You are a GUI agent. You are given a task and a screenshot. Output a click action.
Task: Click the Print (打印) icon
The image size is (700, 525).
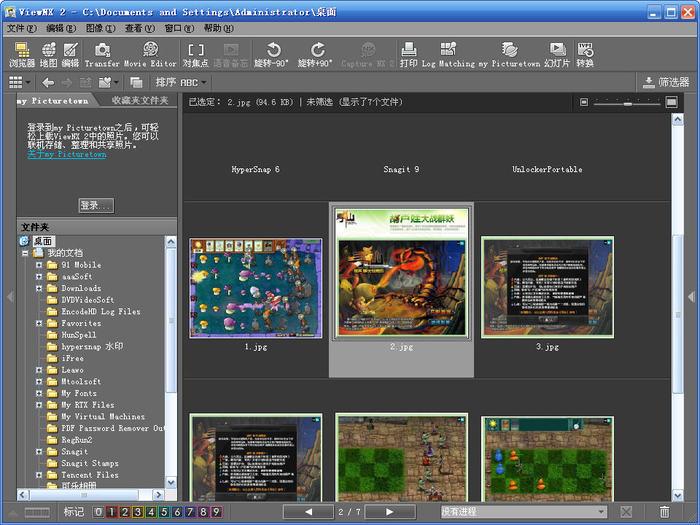408,55
